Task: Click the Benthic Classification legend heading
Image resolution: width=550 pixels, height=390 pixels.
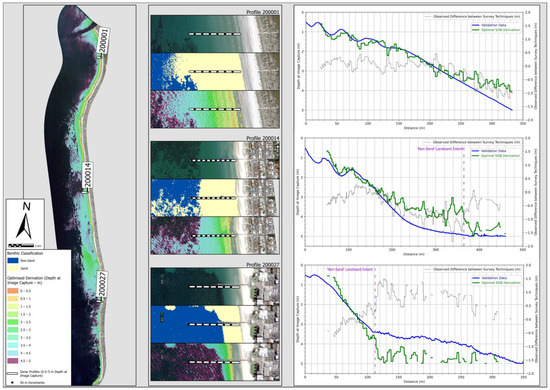Action: tap(25, 253)
